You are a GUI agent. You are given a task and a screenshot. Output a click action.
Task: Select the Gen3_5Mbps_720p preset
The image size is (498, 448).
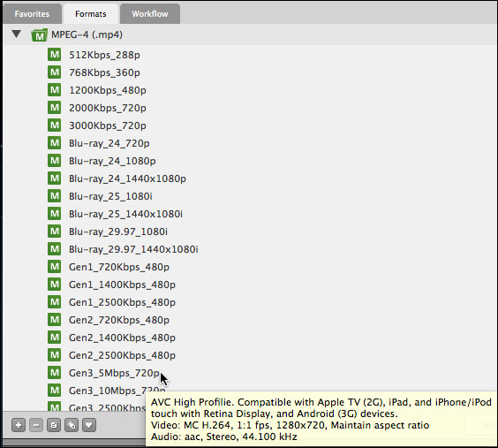tap(114, 373)
